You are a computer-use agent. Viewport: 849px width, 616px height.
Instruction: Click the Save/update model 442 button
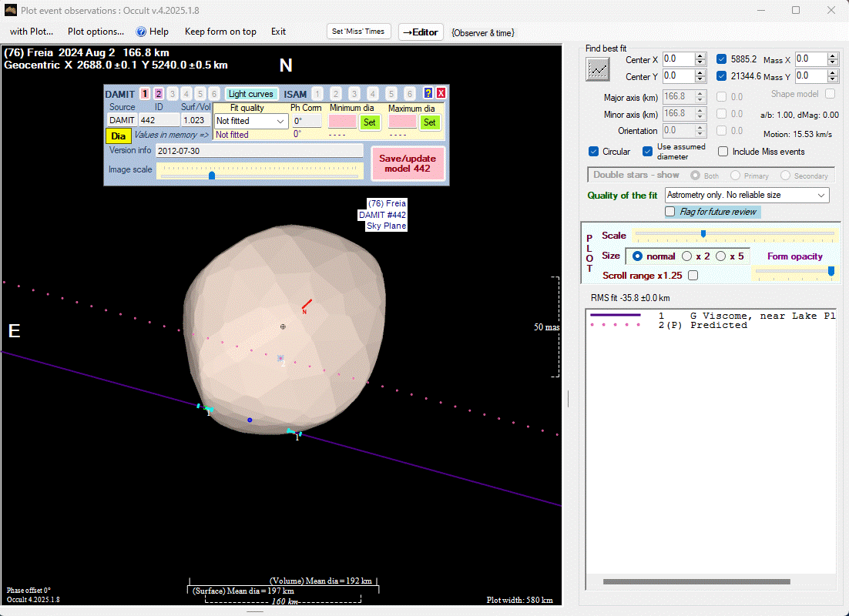(x=408, y=163)
